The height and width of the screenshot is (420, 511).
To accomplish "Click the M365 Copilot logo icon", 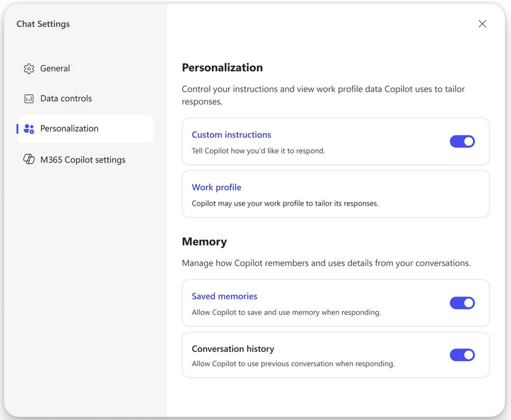I will coord(29,160).
